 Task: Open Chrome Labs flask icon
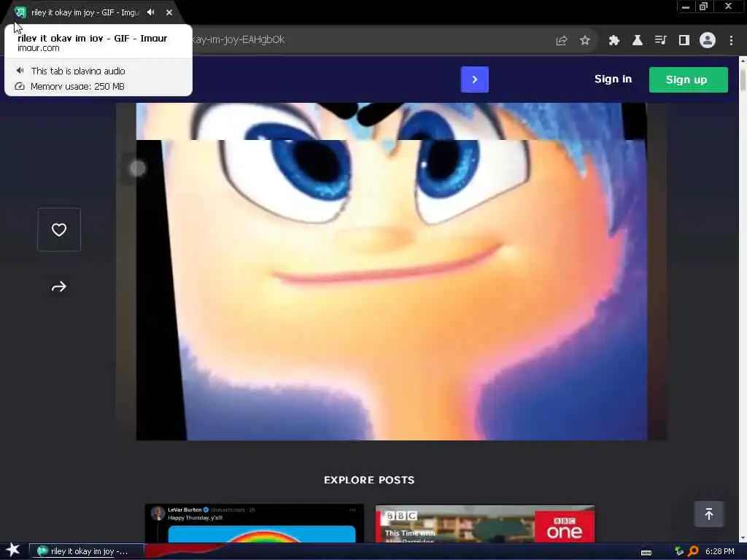point(637,41)
